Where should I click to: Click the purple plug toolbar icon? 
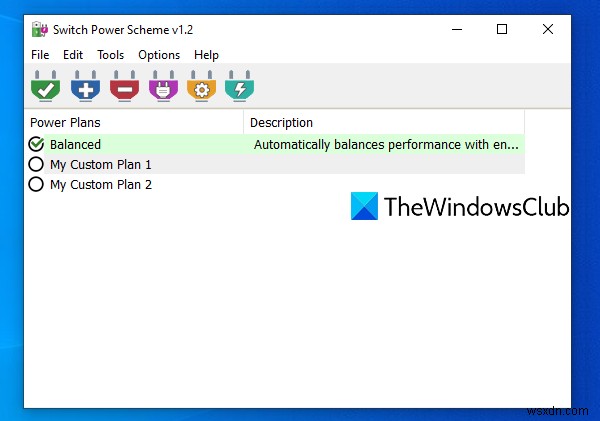(163, 86)
